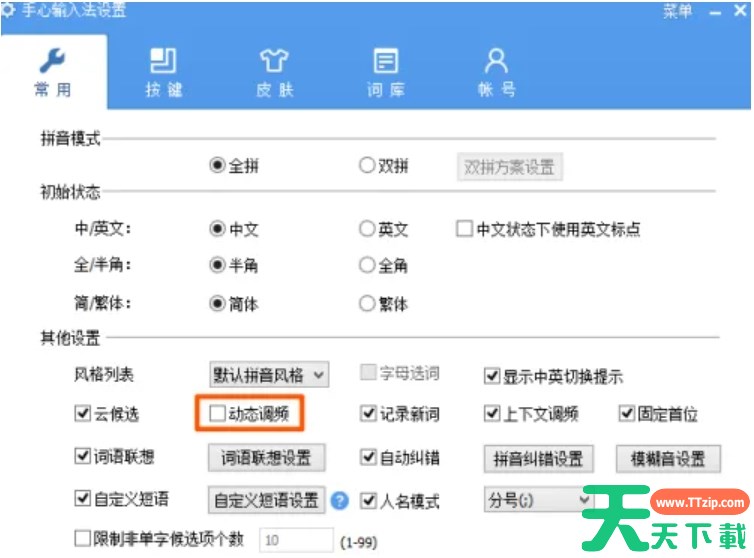Expand the 分号(;) dropdown
The image size is (754, 558).
tap(539, 500)
